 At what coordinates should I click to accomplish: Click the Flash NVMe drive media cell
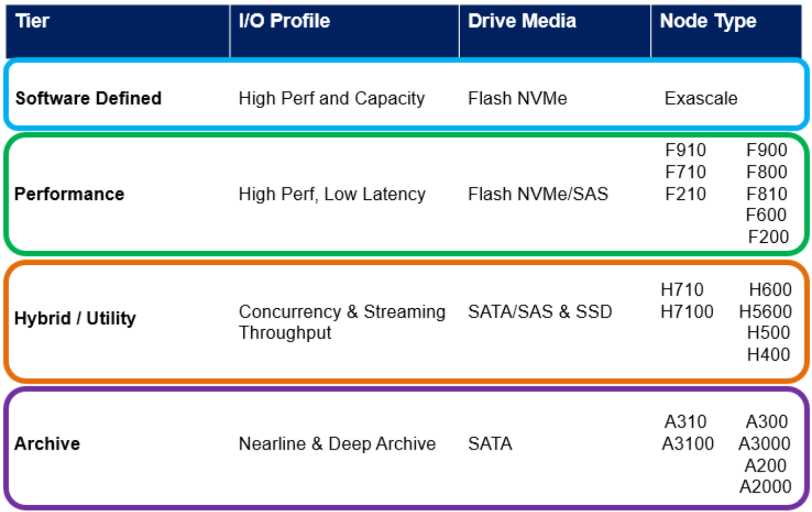point(517,98)
